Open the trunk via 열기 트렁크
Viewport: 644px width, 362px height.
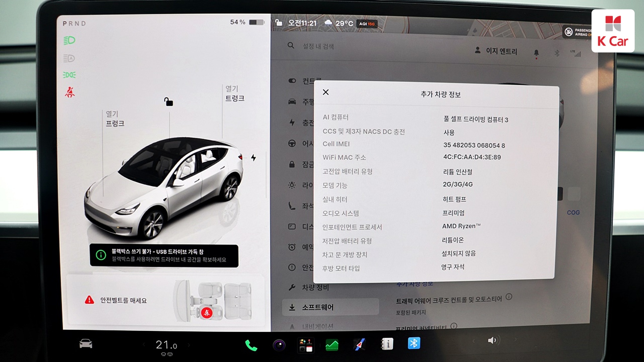coord(235,93)
